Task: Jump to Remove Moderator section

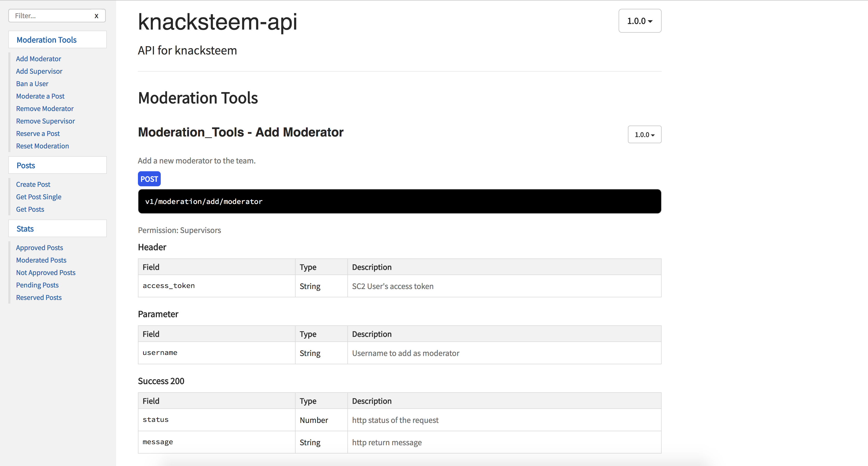Action: 45,108
